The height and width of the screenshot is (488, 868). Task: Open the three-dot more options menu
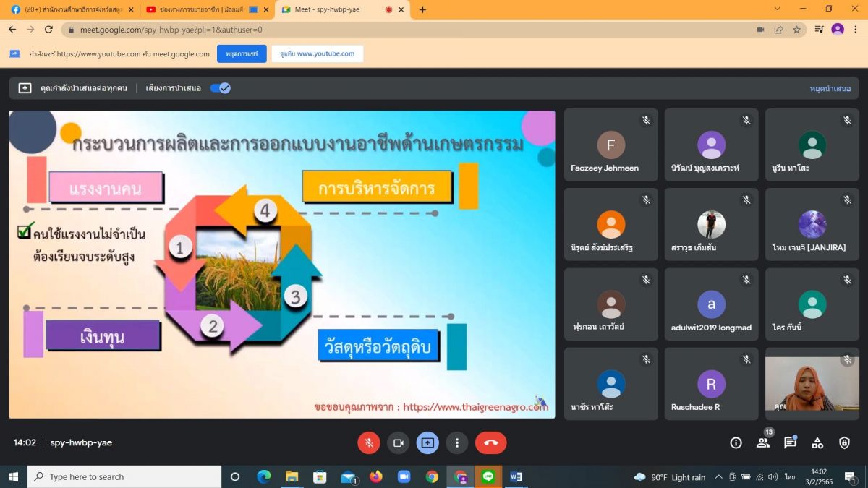tap(456, 442)
